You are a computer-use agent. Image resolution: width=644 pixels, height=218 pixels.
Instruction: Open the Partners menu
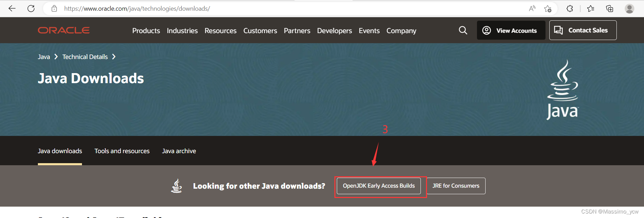point(297,31)
